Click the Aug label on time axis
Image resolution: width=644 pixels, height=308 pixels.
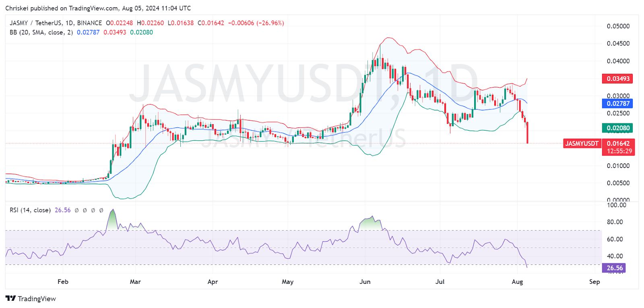(x=517, y=282)
